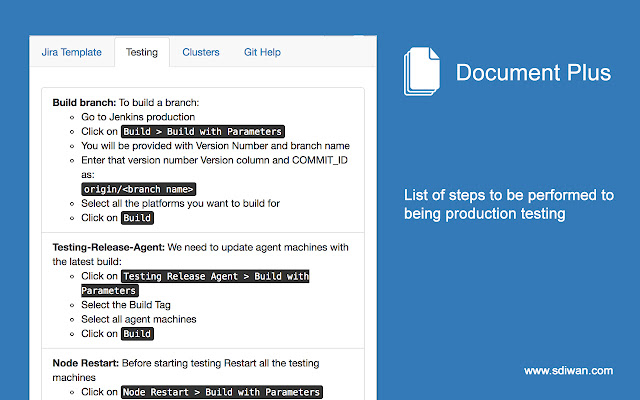Screen dimensions: 640x400
Task: Switch to the Clusters tab
Action: [201, 52]
